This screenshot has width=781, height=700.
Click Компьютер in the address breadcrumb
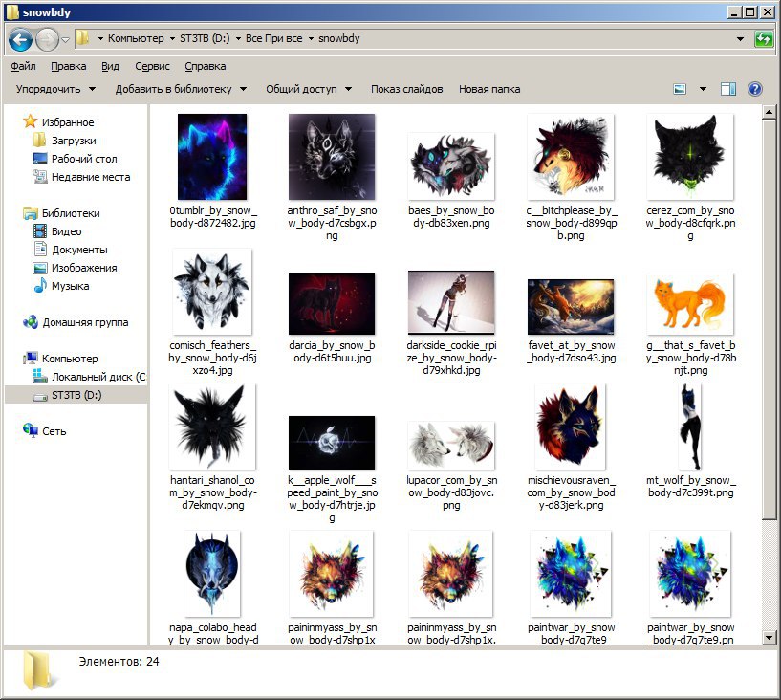coord(136,38)
